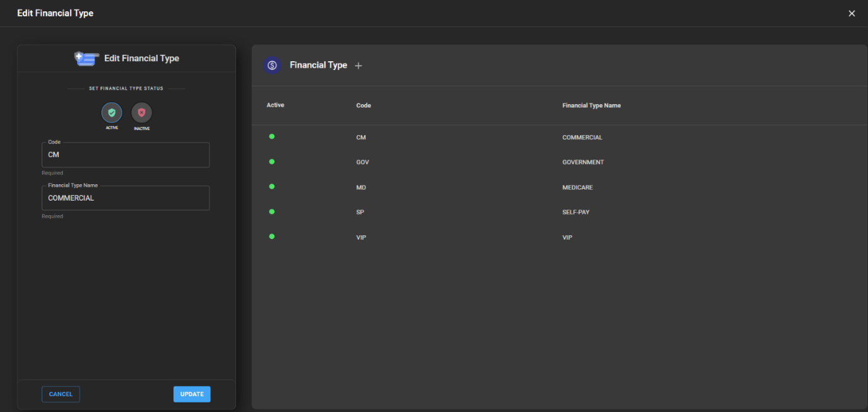
Task: Select the MEDICARE financial type row
Action: 577,187
